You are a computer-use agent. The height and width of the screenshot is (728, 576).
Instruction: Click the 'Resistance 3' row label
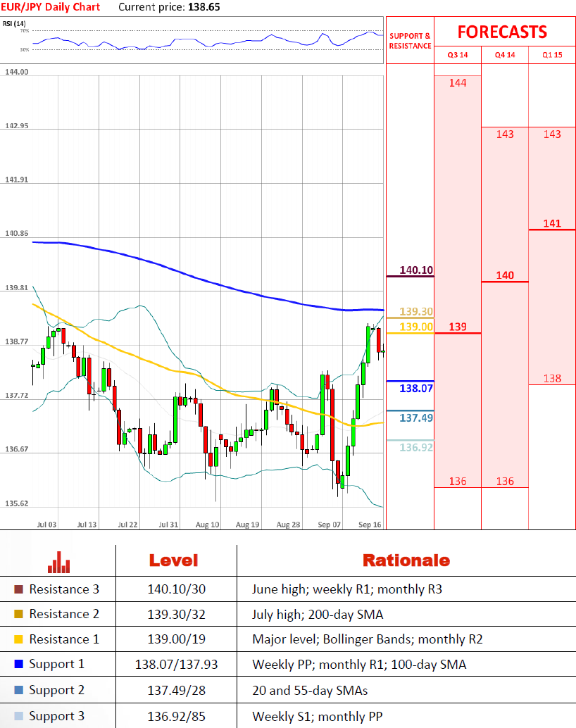click(64, 589)
